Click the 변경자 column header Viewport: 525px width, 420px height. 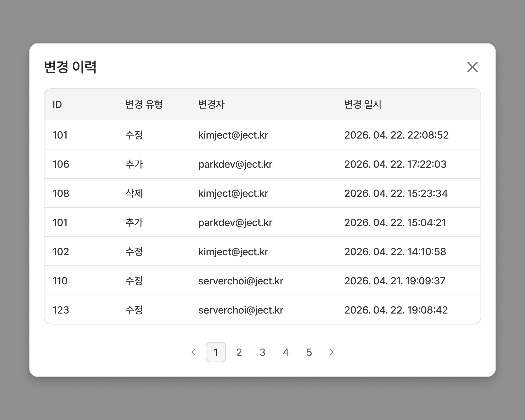pyautogui.click(x=211, y=105)
